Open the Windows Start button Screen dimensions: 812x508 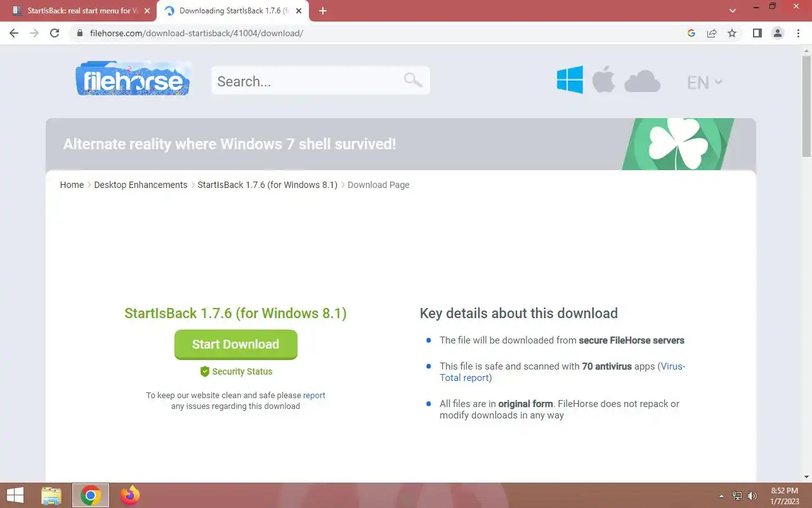[x=15, y=495]
